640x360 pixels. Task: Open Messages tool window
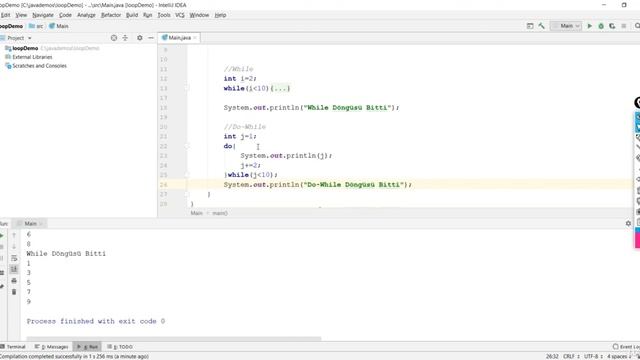point(52,347)
